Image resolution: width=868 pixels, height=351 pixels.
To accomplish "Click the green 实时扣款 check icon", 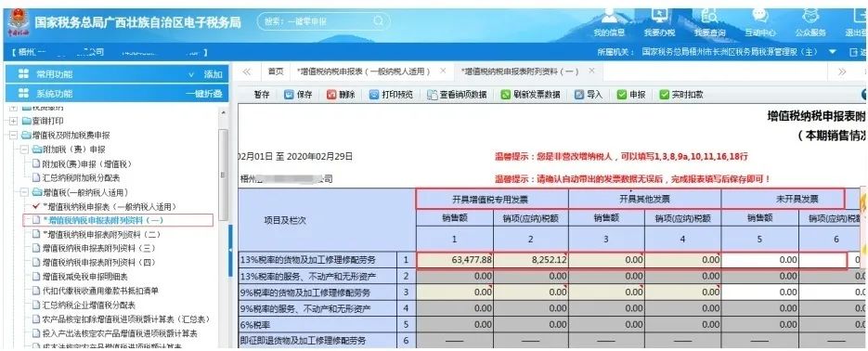I will pos(665,95).
